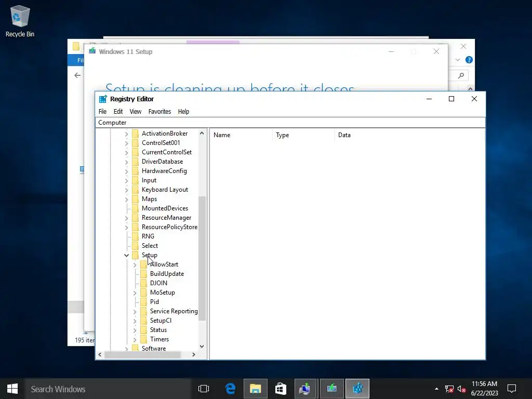The image size is (532, 399).
Task: Click the muted volume tray icon
Action: point(461,389)
